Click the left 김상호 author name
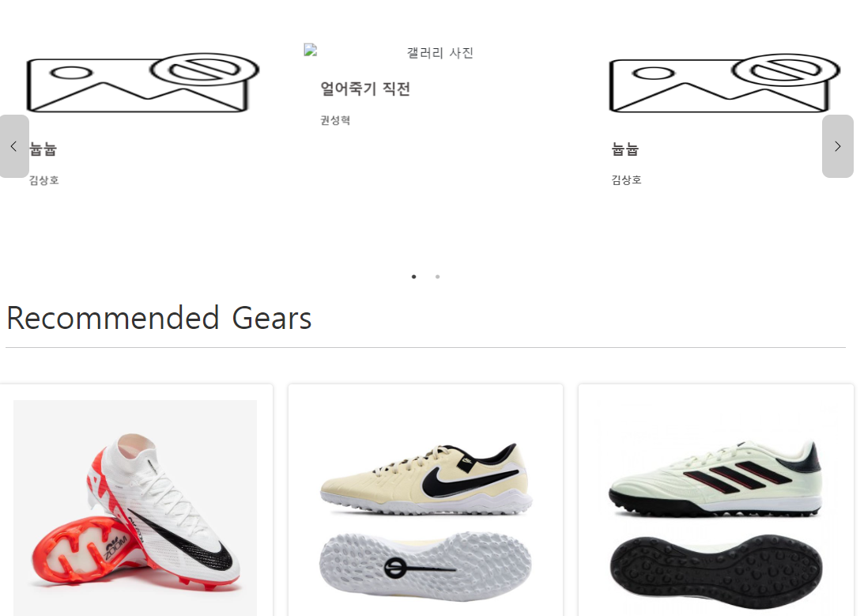The height and width of the screenshot is (616, 864). click(44, 180)
